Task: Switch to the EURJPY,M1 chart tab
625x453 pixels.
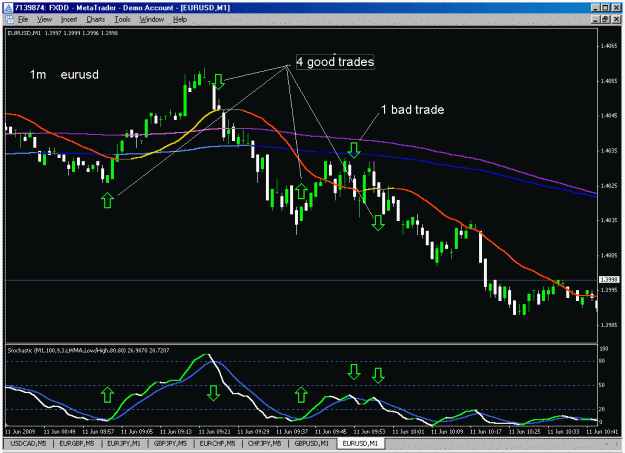Action: click(x=124, y=443)
